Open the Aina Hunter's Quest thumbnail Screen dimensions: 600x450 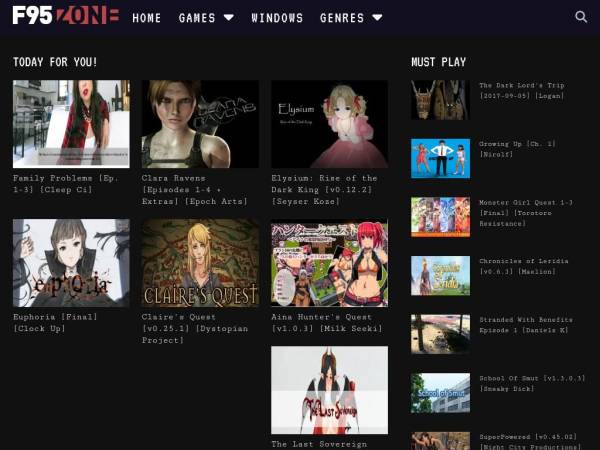pyautogui.click(x=329, y=263)
